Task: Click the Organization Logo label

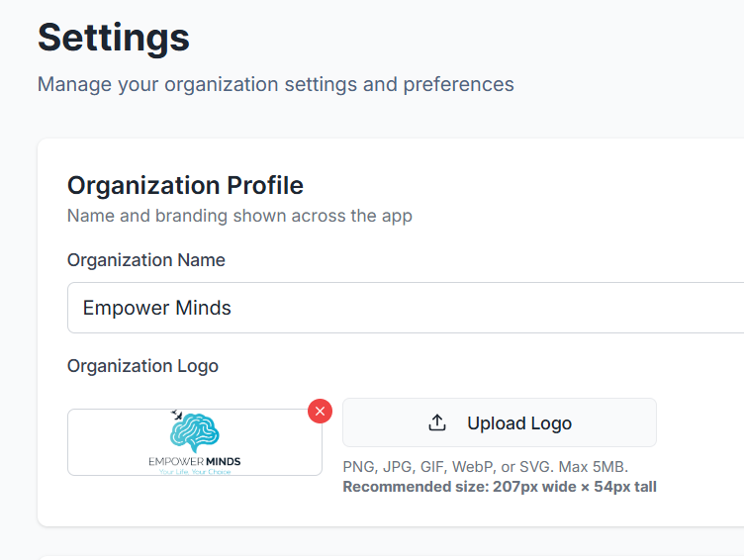Action: click(x=142, y=366)
